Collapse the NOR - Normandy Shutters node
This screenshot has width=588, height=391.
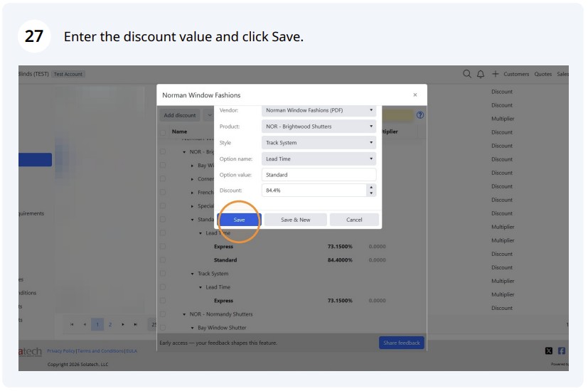click(184, 314)
